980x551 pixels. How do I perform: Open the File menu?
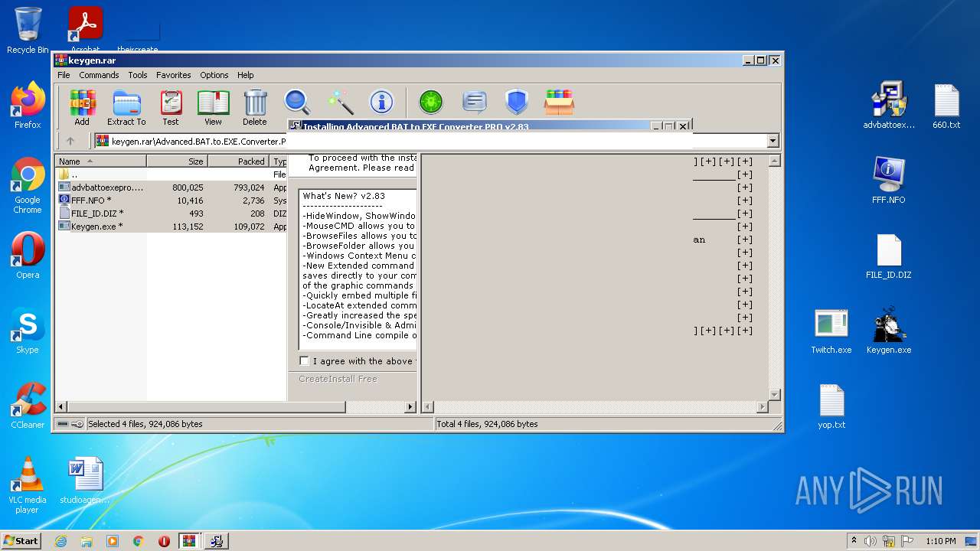pos(64,75)
